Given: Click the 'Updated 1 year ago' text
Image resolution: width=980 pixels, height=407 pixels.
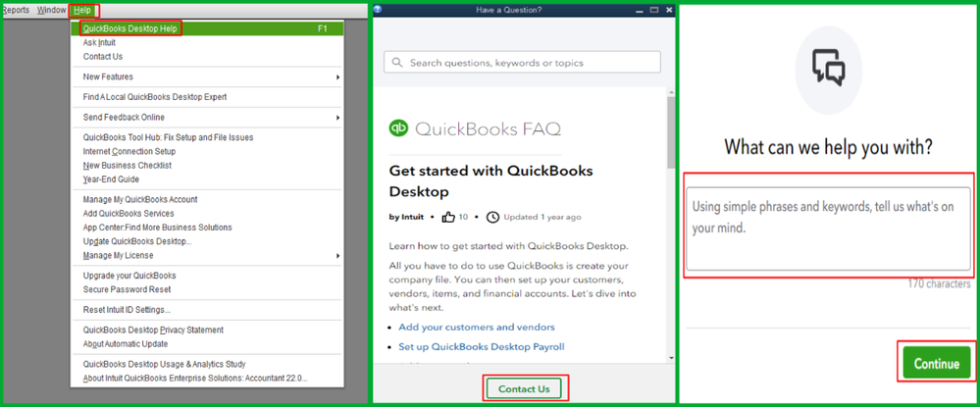Looking at the screenshot, I should coord(542,217).
